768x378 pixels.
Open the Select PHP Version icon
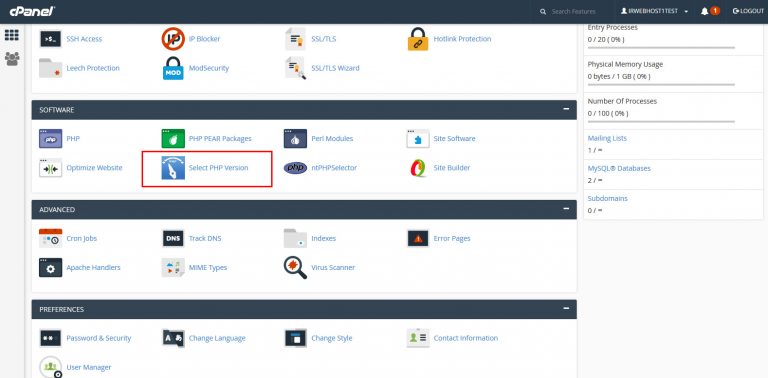pyautogui.click(x=173, y=167)
